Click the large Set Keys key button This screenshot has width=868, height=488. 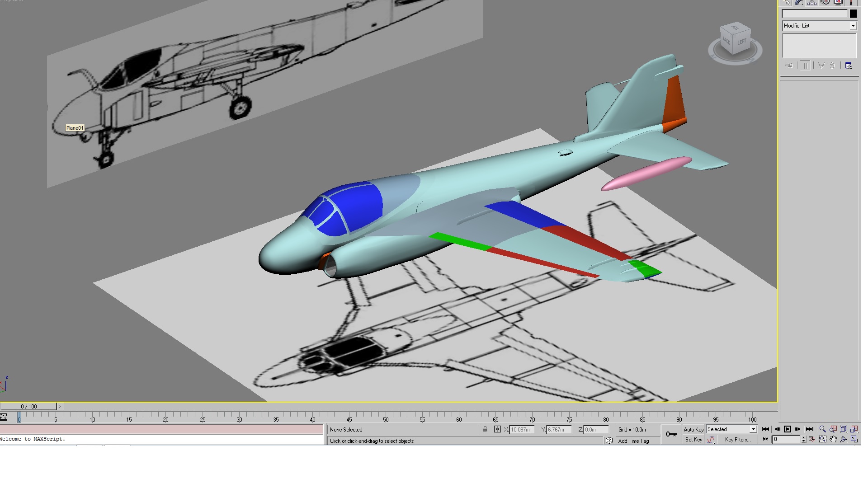(671, 434)
